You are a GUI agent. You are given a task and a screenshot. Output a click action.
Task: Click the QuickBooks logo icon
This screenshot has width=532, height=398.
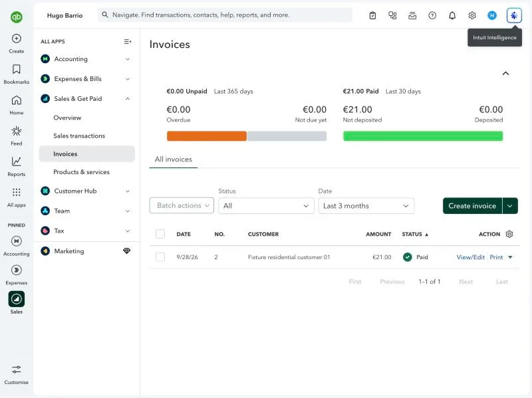(x=16, y=17)
